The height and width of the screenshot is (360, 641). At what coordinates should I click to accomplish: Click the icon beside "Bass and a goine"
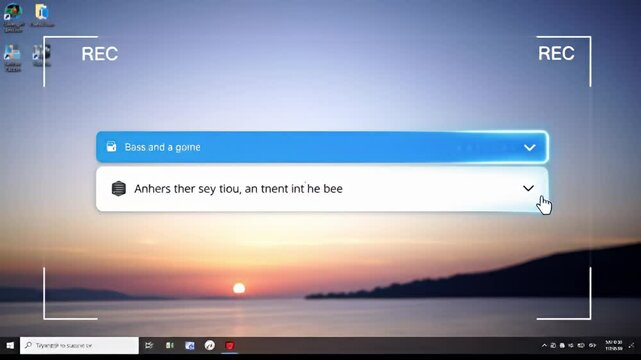pos(111,146)
